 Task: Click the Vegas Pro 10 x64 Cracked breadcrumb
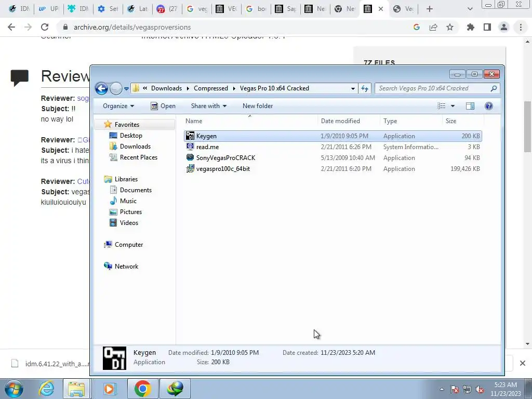coord(274,88)
